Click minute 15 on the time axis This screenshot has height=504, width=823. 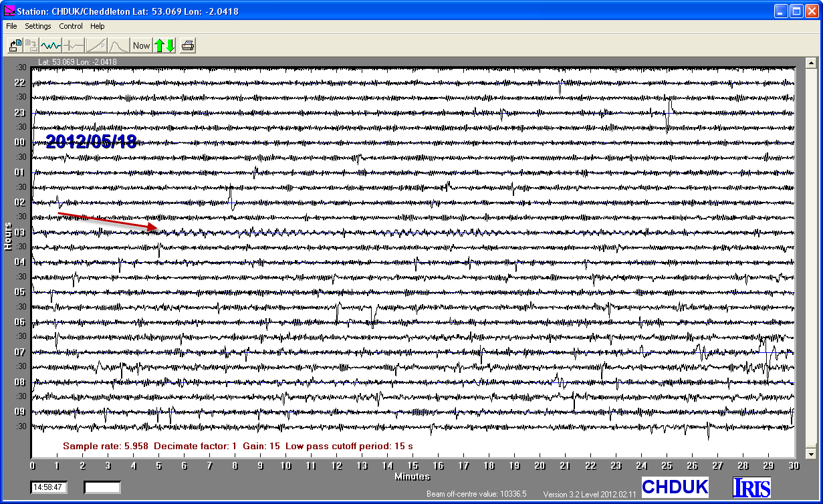pyautogui.click(x=413, y=466)
